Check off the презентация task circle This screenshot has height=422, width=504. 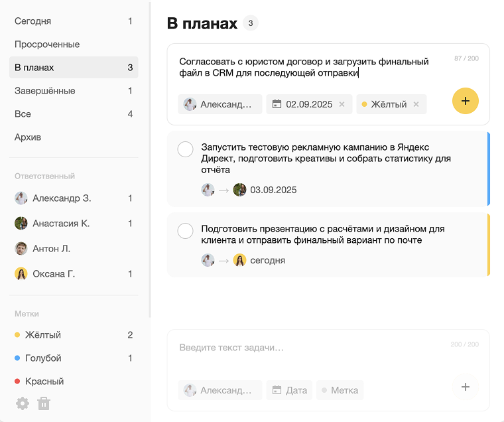(x=186, y=231)
